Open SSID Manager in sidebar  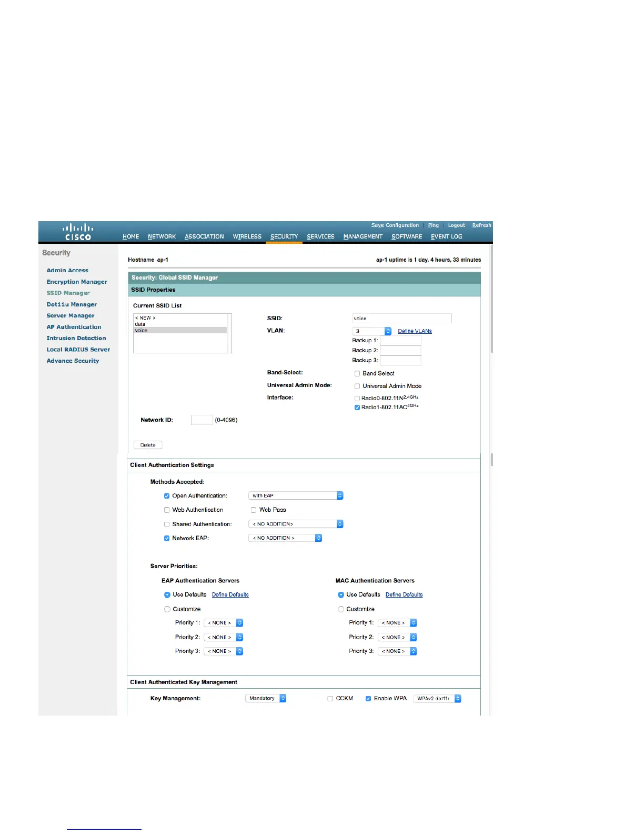click(x=68, y=293)
